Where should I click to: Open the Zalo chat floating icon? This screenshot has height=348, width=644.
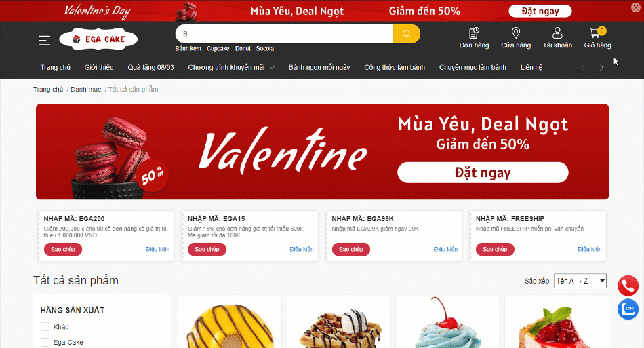628,309
